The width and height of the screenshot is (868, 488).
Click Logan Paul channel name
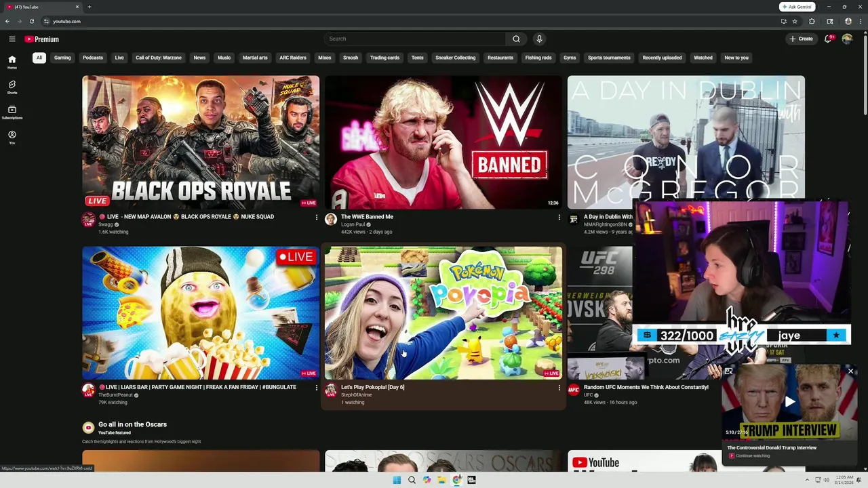pyautogui.click(x=353, y=224)
